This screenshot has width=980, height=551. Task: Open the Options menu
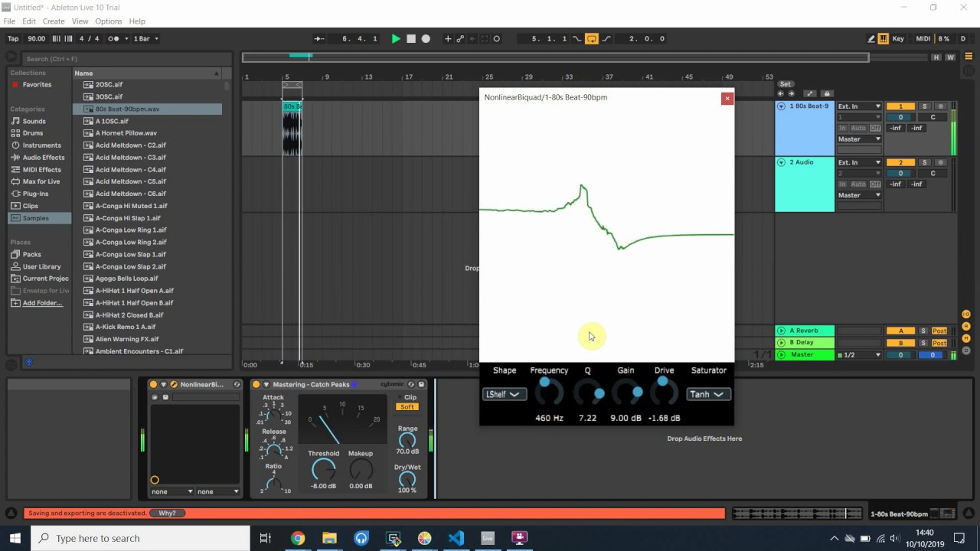click(x=109, y=21)
